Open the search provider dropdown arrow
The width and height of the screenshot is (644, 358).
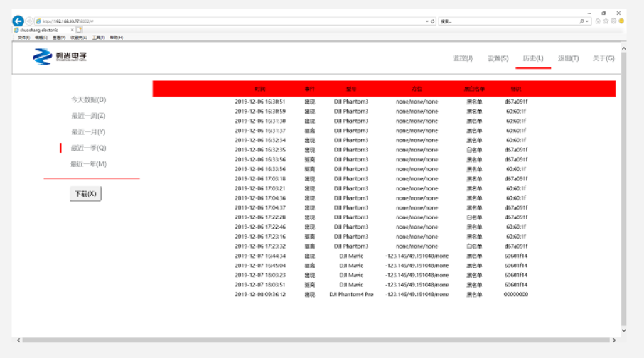(x=587, y=21)
